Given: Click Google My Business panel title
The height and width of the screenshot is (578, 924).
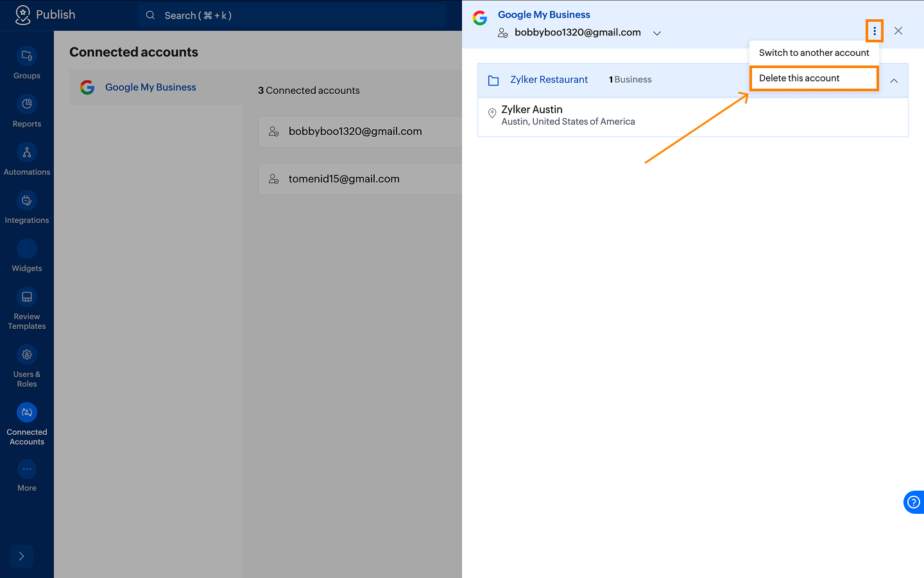Looking at the screenshot, I should pyautogui.click(x=544, y=15).
